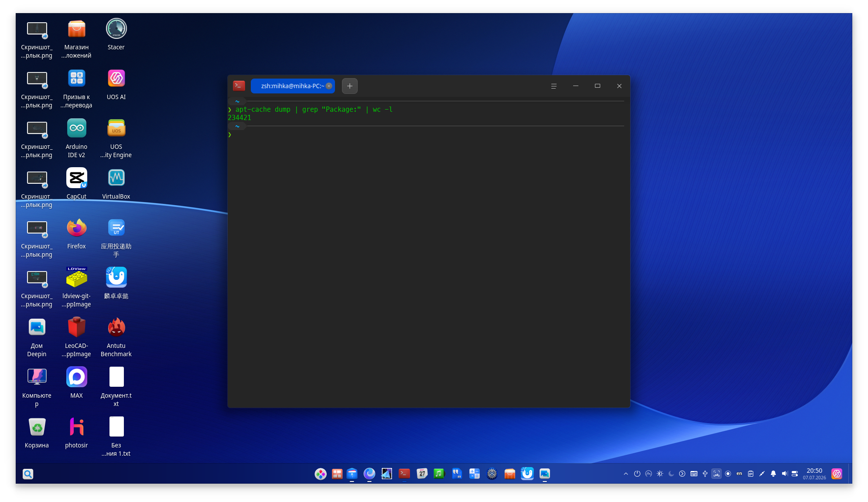Click the terminal icon in the dock
Viewport: 868px width, 502px height.
pos(404,474)
